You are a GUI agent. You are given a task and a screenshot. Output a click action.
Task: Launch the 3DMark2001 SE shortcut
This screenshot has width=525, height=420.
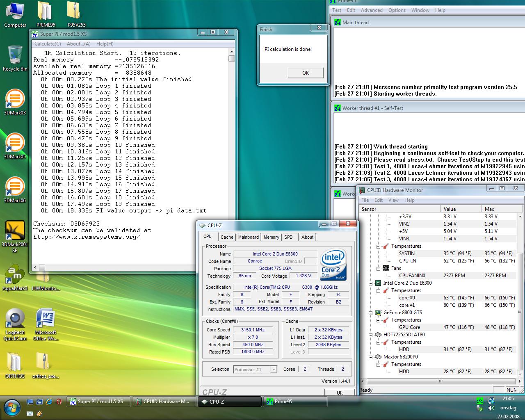click(15, 237)
